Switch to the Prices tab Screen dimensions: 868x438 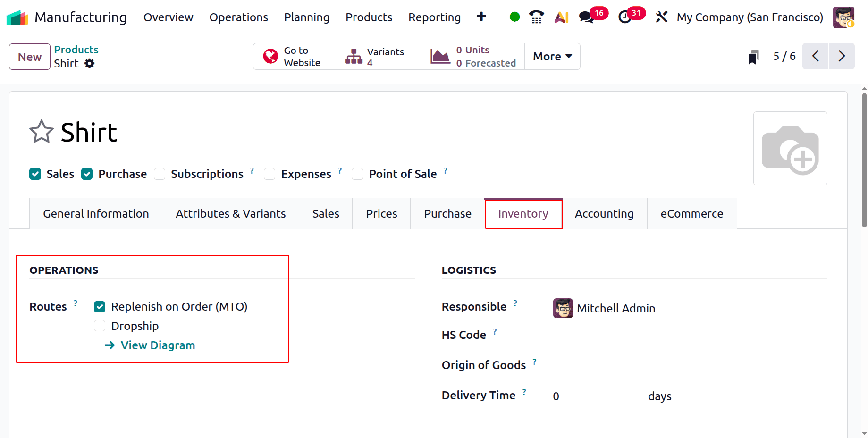point(381,214)
